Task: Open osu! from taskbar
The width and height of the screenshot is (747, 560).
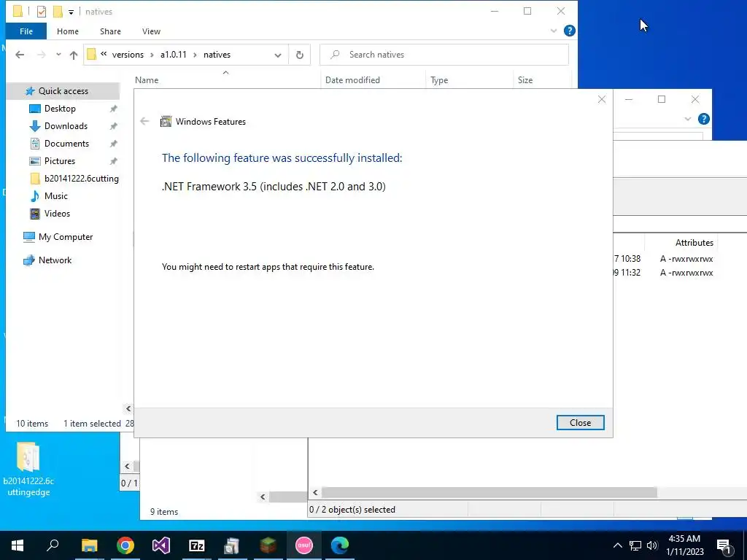Action: point(304,545)
